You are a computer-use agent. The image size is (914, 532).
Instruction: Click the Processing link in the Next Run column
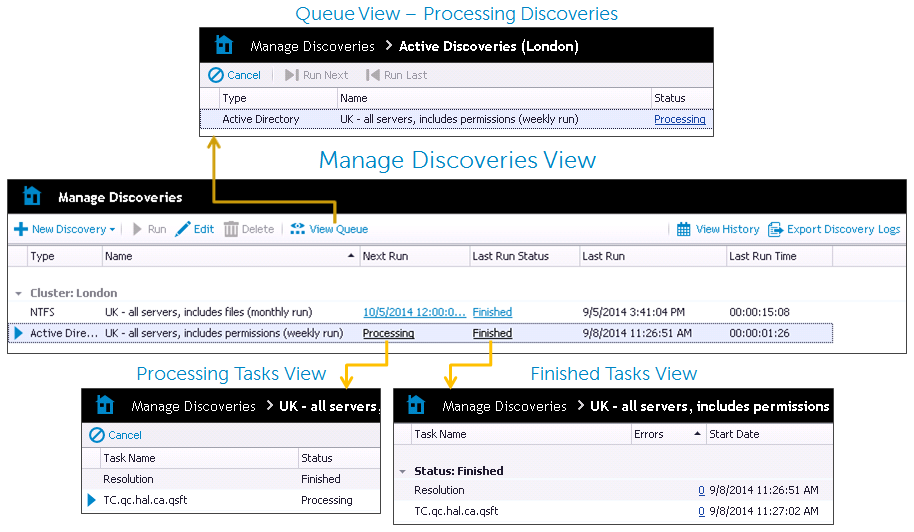pos(388,333)
